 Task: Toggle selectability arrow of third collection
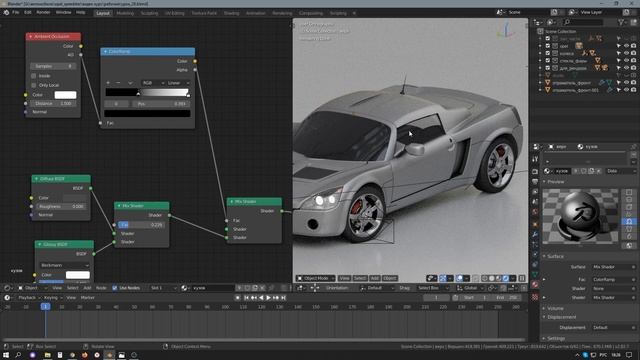(619, 53)
